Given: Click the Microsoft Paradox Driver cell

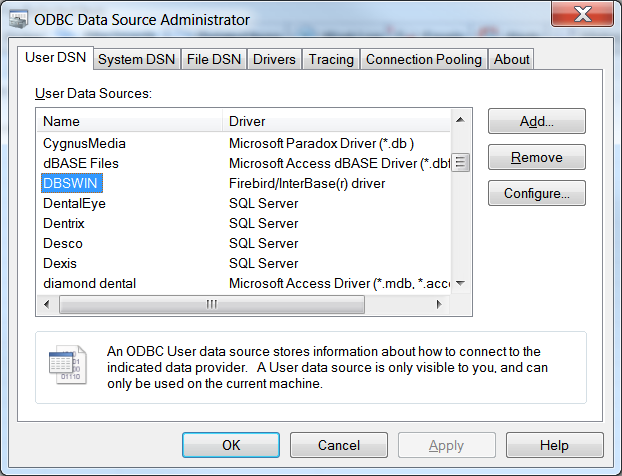Looking at the screenshot, I should click(321, 143).
